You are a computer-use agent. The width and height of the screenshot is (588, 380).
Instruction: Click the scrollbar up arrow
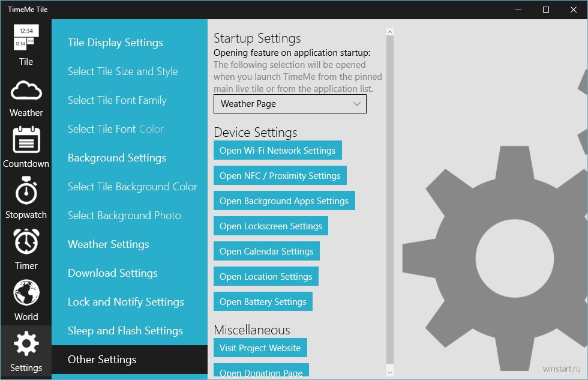pos(390,32)
